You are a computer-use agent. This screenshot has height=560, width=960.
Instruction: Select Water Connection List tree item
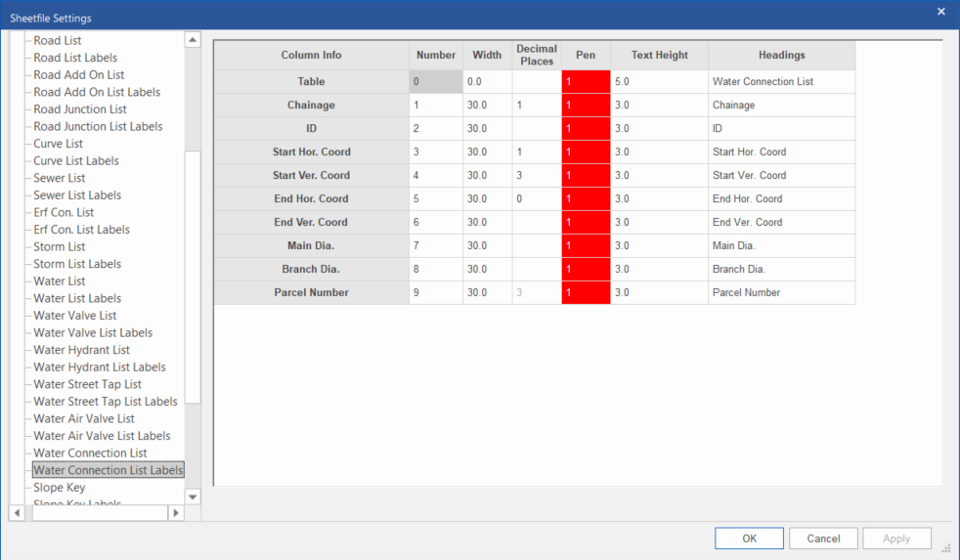point(90,453)
